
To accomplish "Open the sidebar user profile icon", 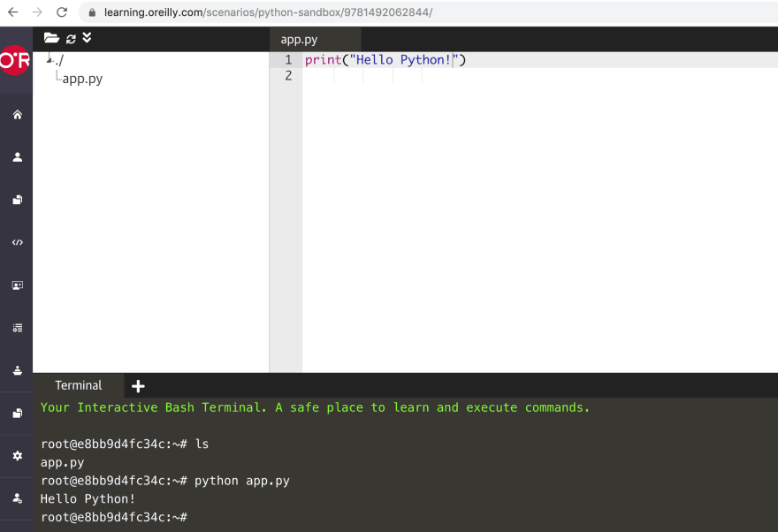I will click(x=18, y=157).
